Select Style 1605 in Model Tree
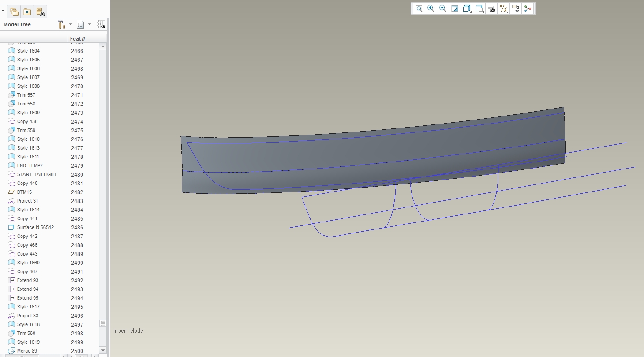 pos(28,60)
